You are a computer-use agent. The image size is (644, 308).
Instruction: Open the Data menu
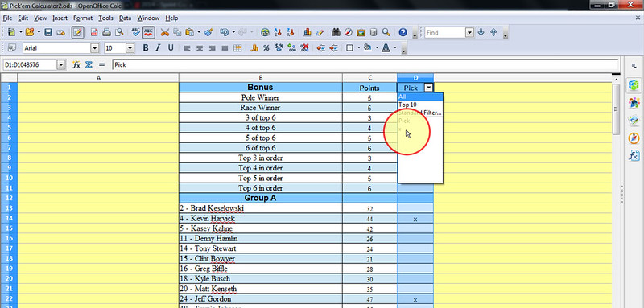[126, 18]
